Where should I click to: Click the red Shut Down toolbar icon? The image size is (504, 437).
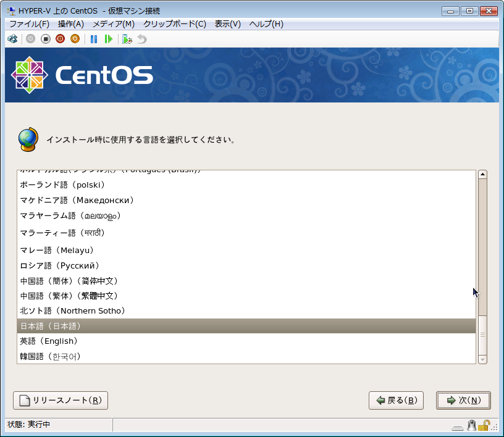[x=61, y=39]
